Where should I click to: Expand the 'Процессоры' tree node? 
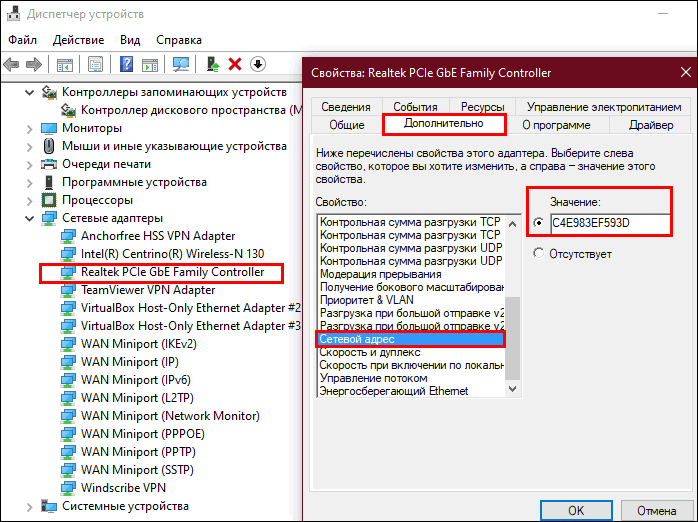coord(29,201)
